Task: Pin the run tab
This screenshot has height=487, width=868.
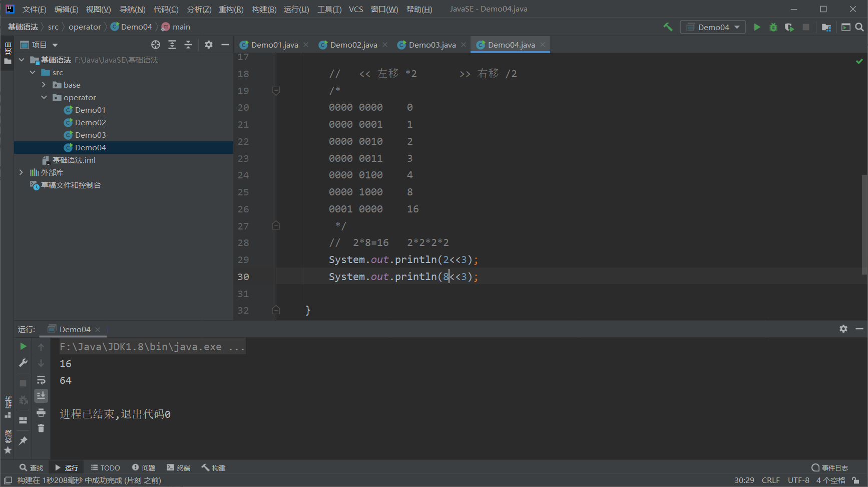Action: point(23,440)
